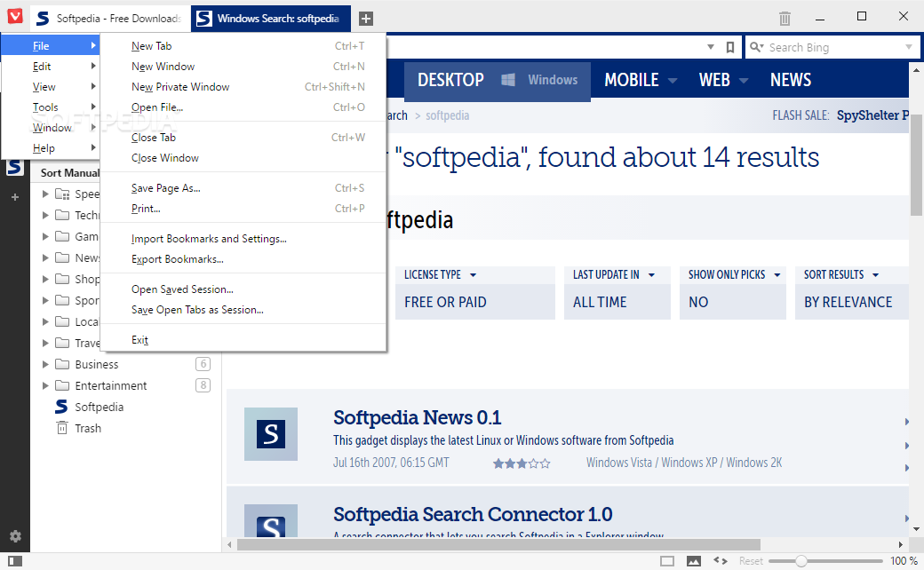The image size is (924, 570).
Task: Click the Vivaldi logo menu button
Action: 15,16
